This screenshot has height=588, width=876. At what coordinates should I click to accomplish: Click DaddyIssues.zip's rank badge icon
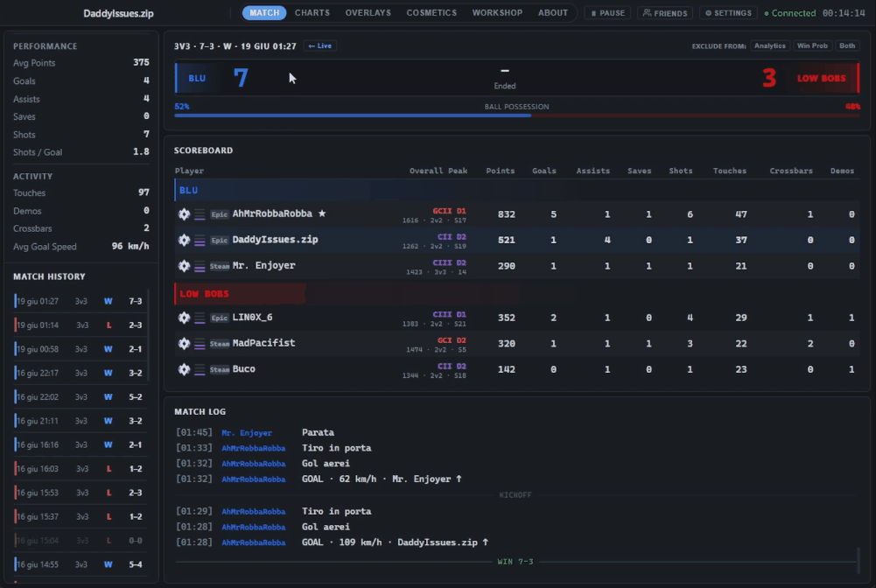coord(184,240)
